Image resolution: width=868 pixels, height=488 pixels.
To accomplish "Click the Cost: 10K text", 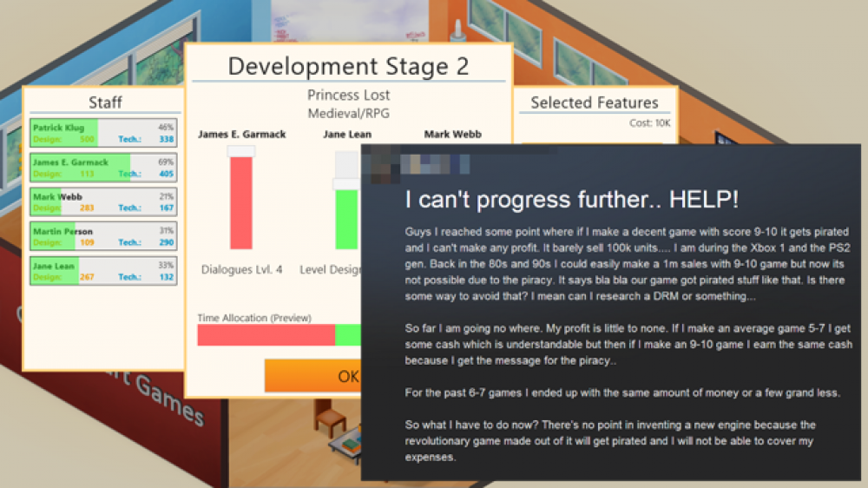I will [x=649, y=123].
